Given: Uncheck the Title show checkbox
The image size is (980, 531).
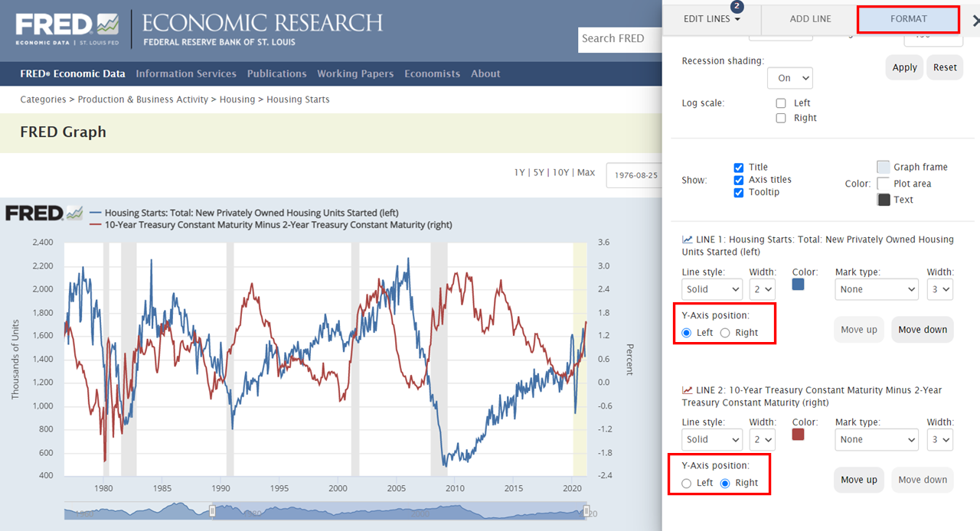Looking at the screenshot, I should pos(739,168).
